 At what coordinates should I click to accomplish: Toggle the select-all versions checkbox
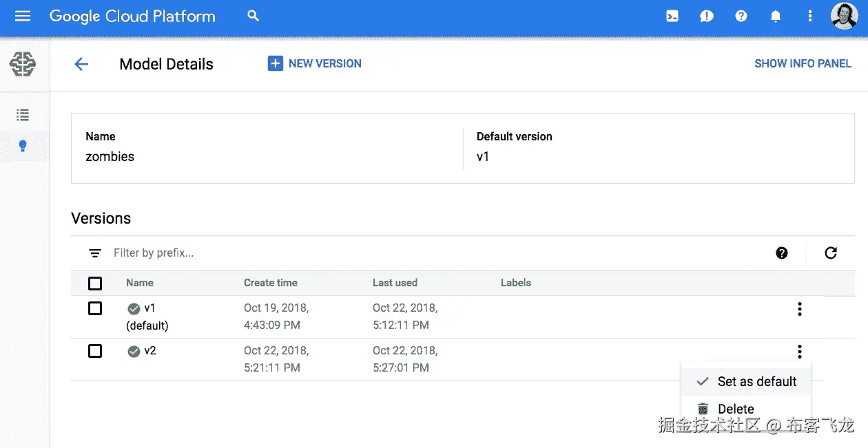(x=95, y=283)
